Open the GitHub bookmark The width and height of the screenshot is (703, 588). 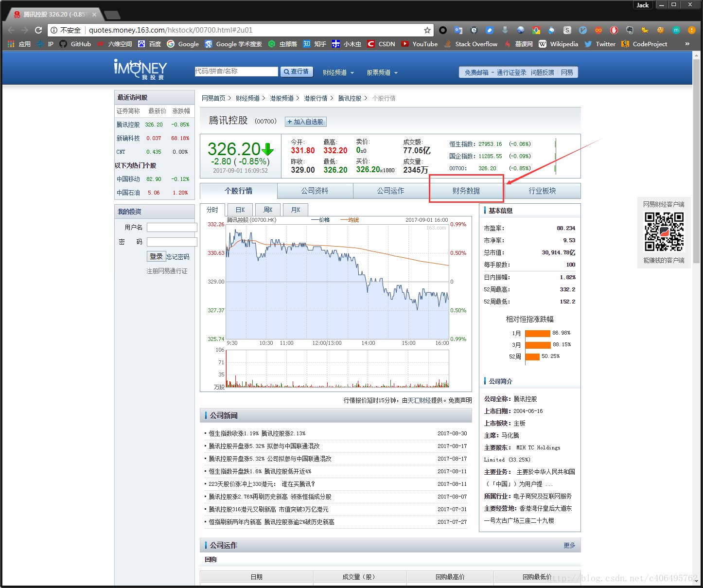75,44
